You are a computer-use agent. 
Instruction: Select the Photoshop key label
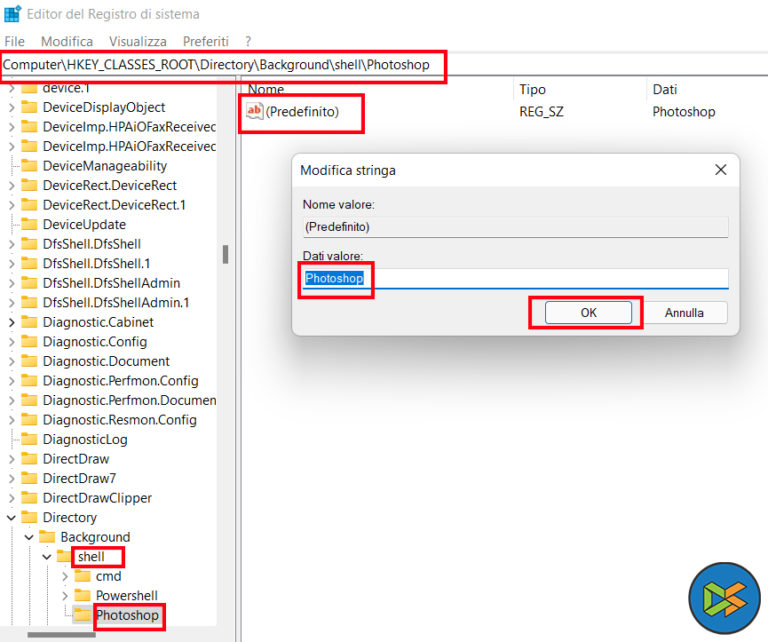127,615
